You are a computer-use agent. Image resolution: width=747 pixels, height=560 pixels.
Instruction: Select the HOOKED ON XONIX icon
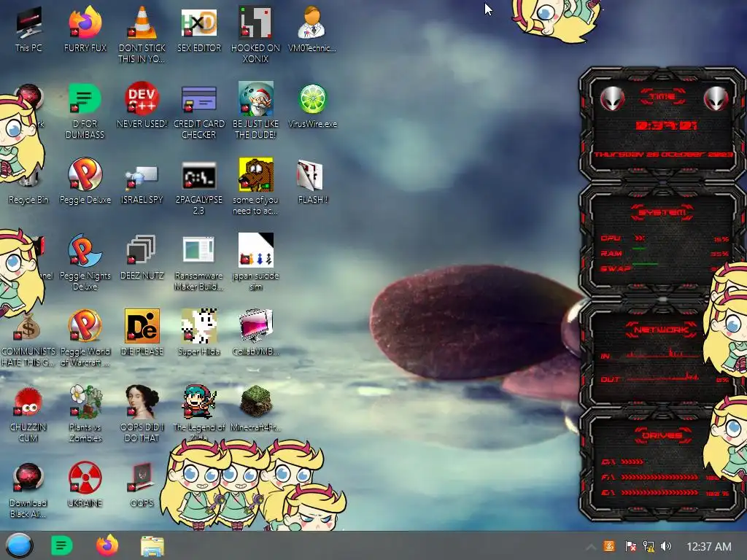[255, 34]
